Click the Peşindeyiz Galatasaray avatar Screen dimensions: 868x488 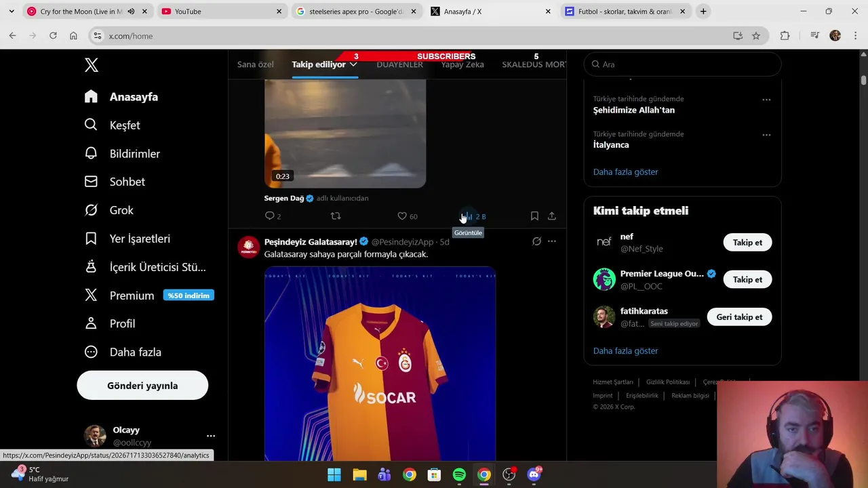[249, 247]
